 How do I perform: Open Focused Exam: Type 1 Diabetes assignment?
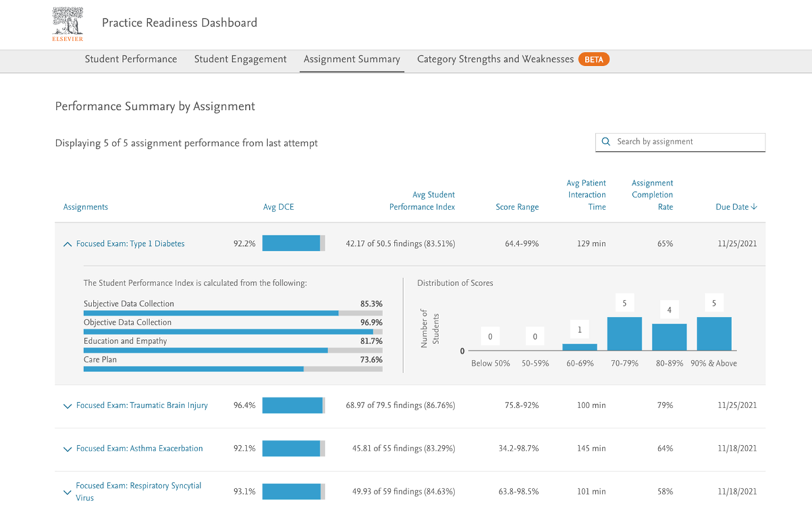pyautogui.click(x=130, y=244)
